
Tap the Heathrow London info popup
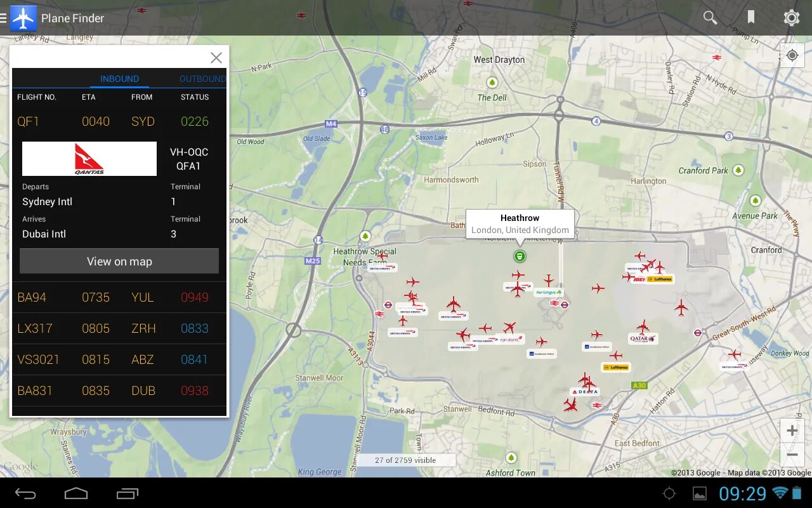click(x=520, y=224)
